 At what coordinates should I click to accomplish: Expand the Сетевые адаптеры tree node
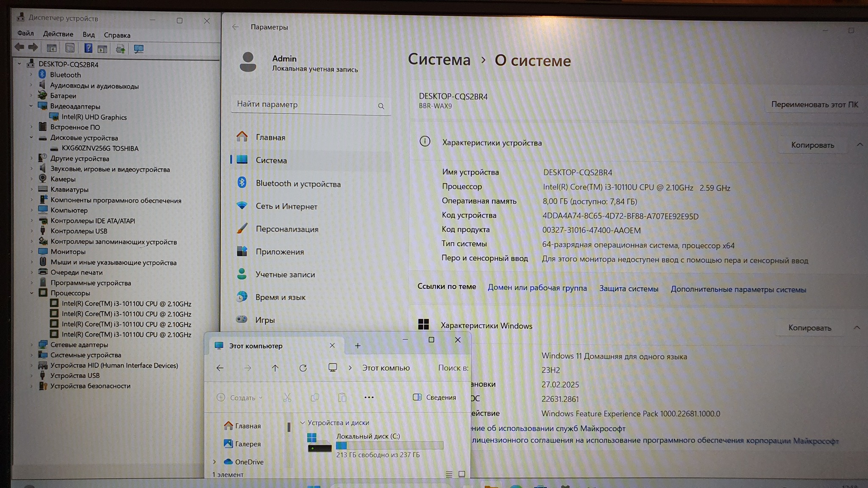tap(31, 345)
